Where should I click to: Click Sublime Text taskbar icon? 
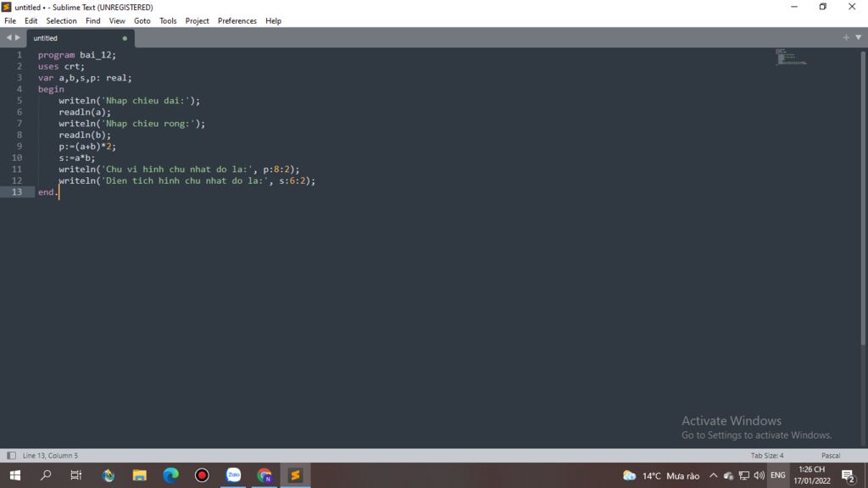click(x=296, y=475)
